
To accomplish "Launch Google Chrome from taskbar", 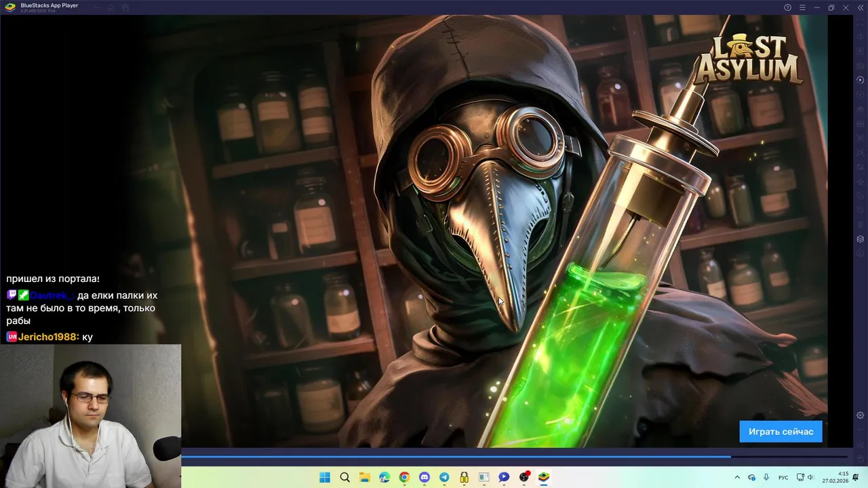I will tap(404, 477).
